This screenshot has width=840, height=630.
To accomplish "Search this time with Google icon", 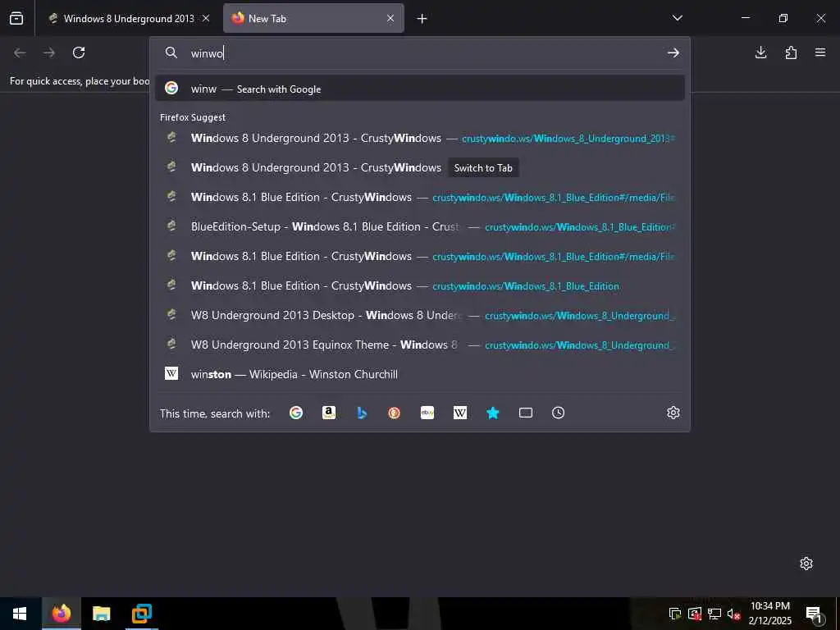I will (x=296, y=413).
